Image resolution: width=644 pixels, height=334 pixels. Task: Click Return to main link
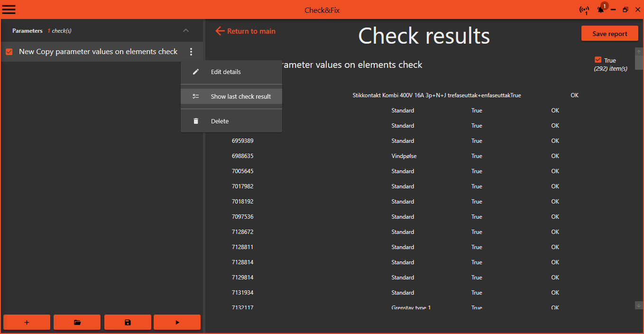(x=246, y=31)
